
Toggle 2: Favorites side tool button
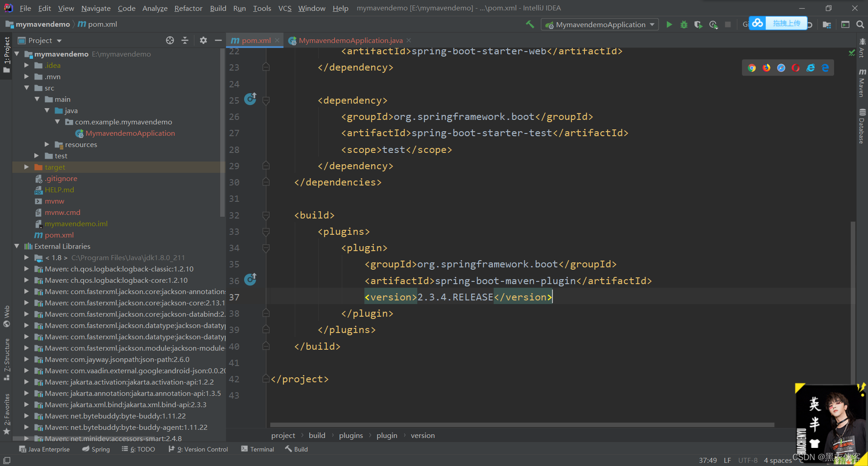(7, 414)
